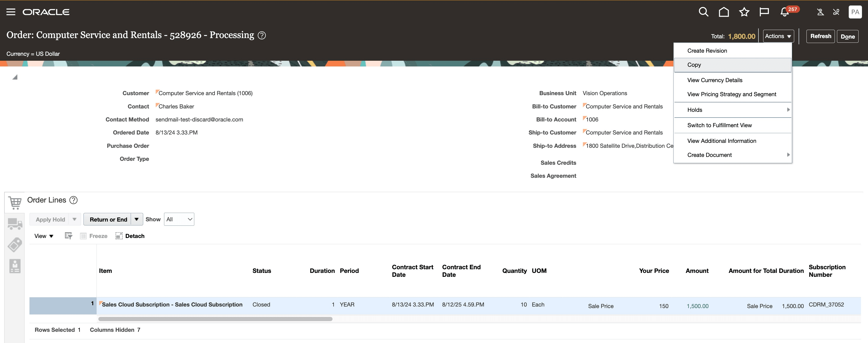Choose Switch to Fulfillment View
This screenshot has height=343, width=868.
tap(733, 125)
